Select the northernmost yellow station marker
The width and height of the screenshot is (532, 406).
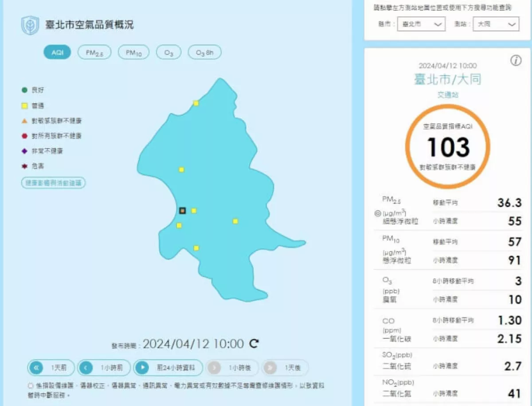pyautogui.click(x=196, y=103)
